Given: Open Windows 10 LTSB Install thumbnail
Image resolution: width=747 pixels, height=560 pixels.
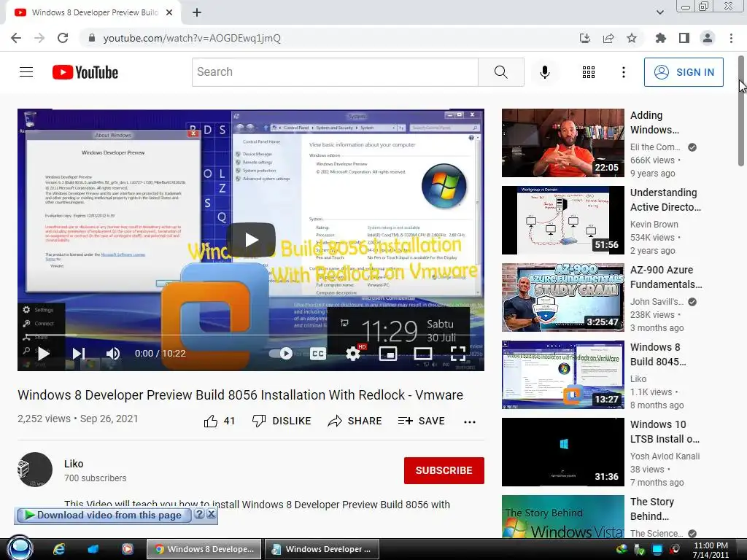Looking at the screenshot, I should [562, 452].
